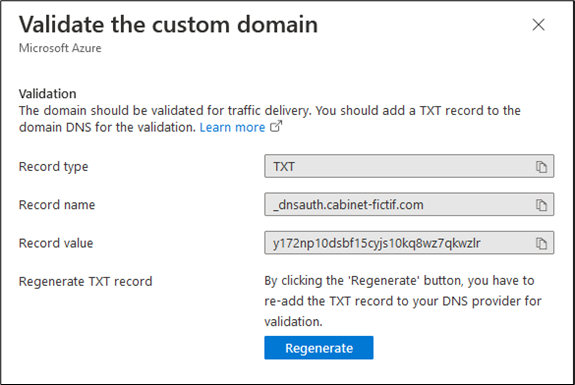Copy the _dnsauth.cabinet-fictif.com record name
The image size is (575, 385).
click(541, 205)
